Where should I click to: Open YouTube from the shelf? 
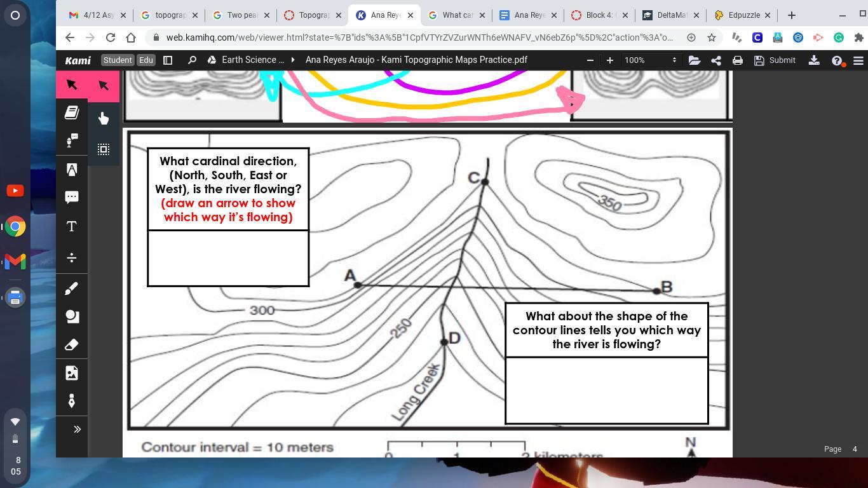tap(15, 191)
